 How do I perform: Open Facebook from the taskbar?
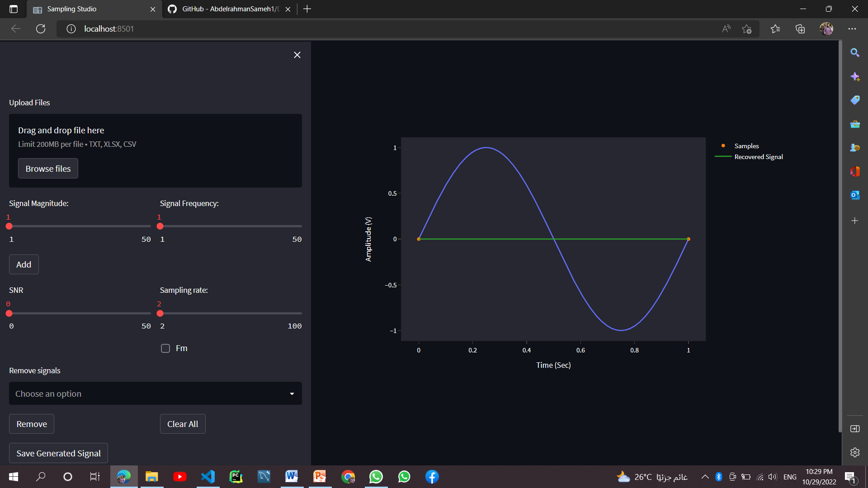pos(432,477)
